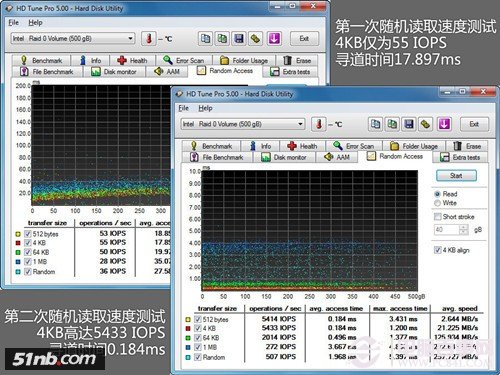The image size is (500, 375).
Task: Open File menu in back window
Action: click(x=14, y=22)
